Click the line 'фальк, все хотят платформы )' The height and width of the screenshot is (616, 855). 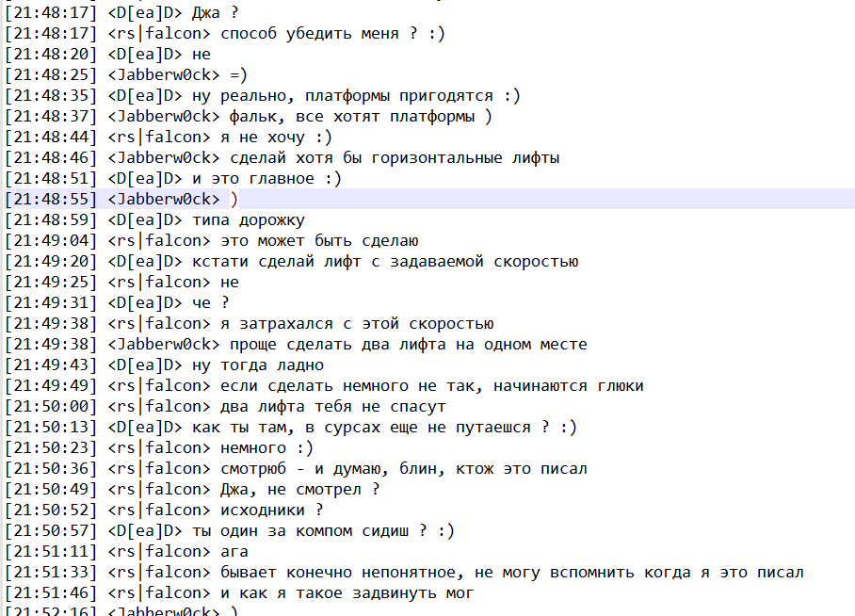361,116
